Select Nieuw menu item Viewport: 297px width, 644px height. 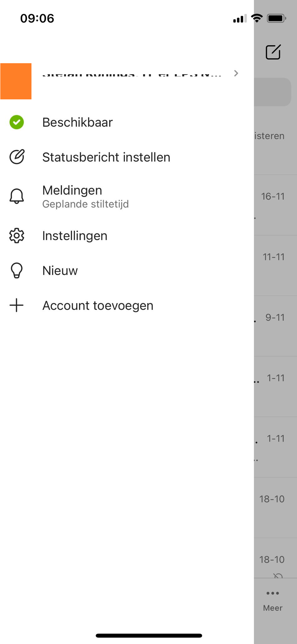coord(60,271)
